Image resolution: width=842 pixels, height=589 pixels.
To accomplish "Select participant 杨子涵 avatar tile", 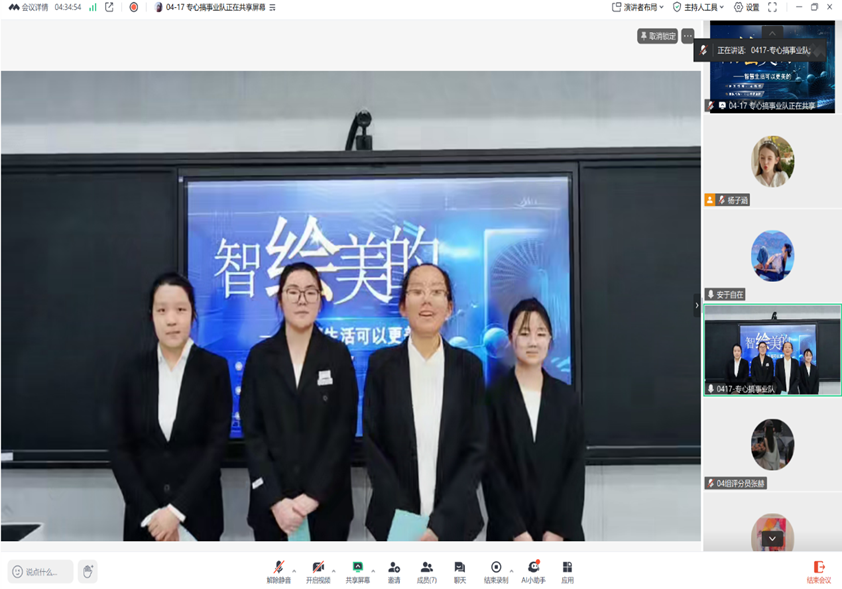I will coord(772,162).
